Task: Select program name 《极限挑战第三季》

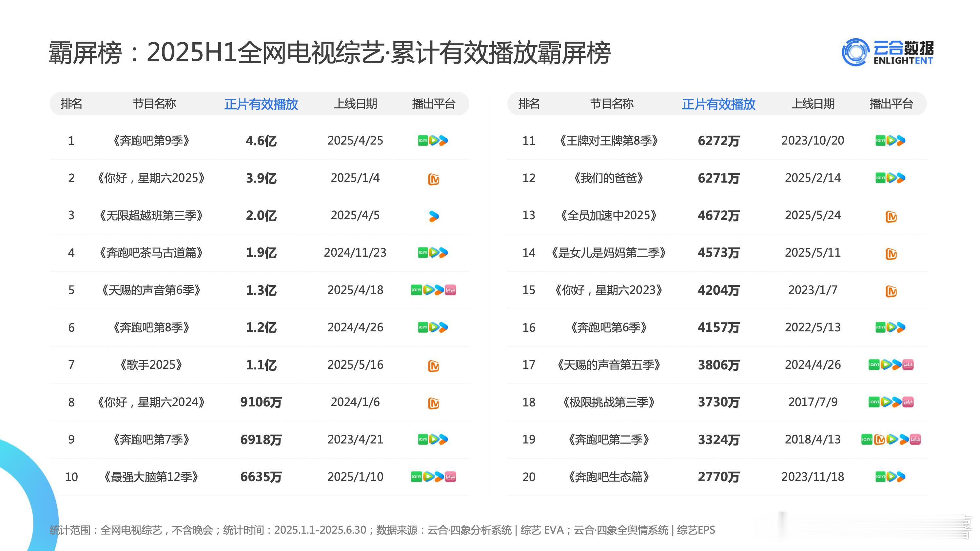Action: [x=609, y=402]
